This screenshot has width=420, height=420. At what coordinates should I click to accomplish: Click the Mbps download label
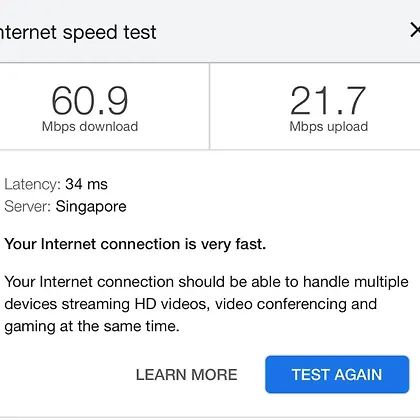pos(90,127)
